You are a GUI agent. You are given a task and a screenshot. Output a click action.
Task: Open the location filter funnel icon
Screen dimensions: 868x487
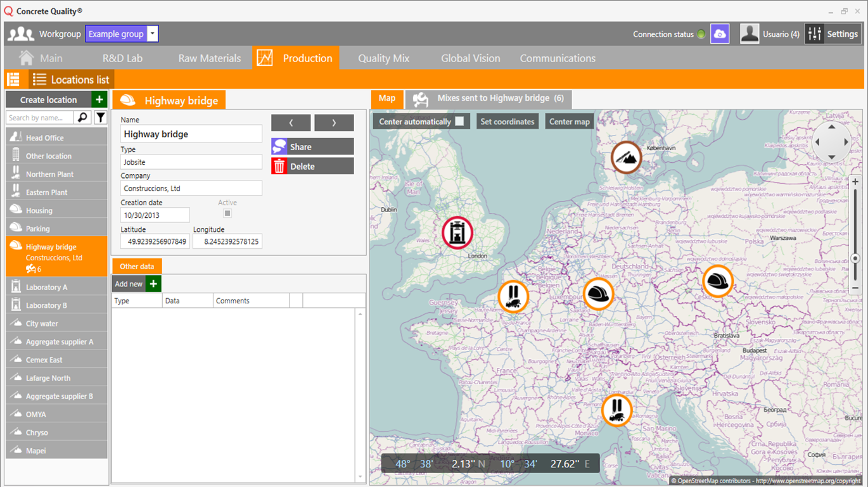[x=100, y=117]
